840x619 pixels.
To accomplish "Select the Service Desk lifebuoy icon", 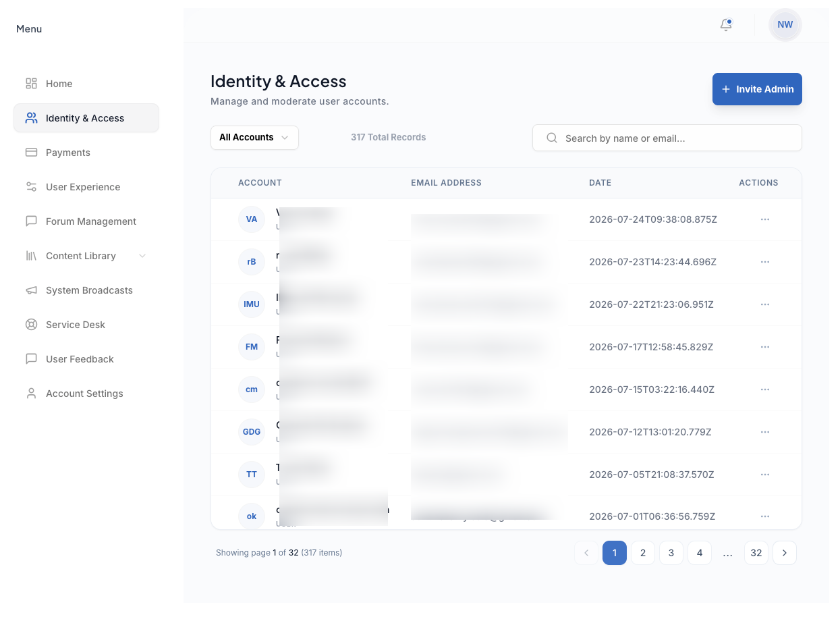I will [x=31, y=325].
